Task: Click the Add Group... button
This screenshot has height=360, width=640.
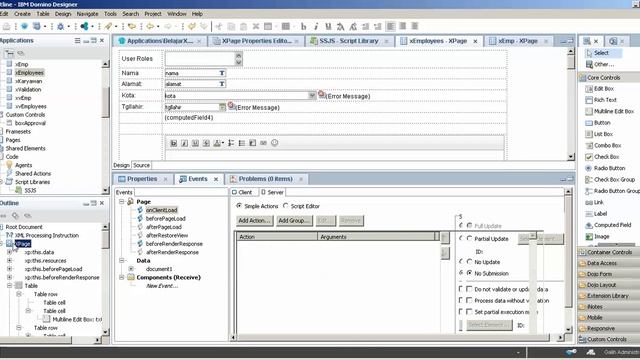Action: click(294, 221)
